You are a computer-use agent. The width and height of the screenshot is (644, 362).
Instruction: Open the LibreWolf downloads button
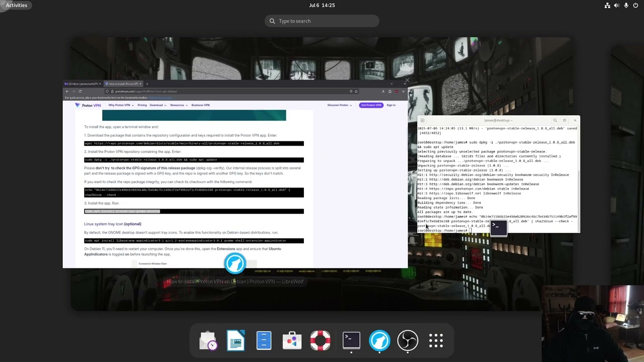pos(383,92)
